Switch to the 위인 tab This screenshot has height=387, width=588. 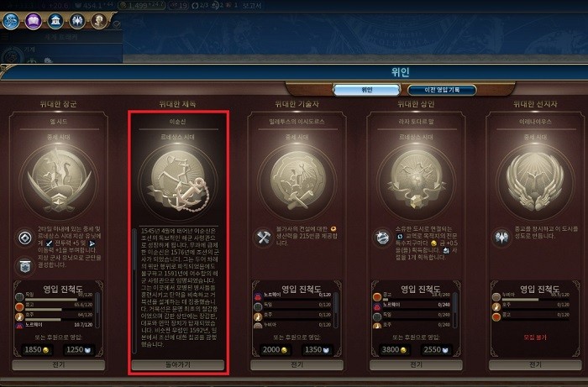367,90
